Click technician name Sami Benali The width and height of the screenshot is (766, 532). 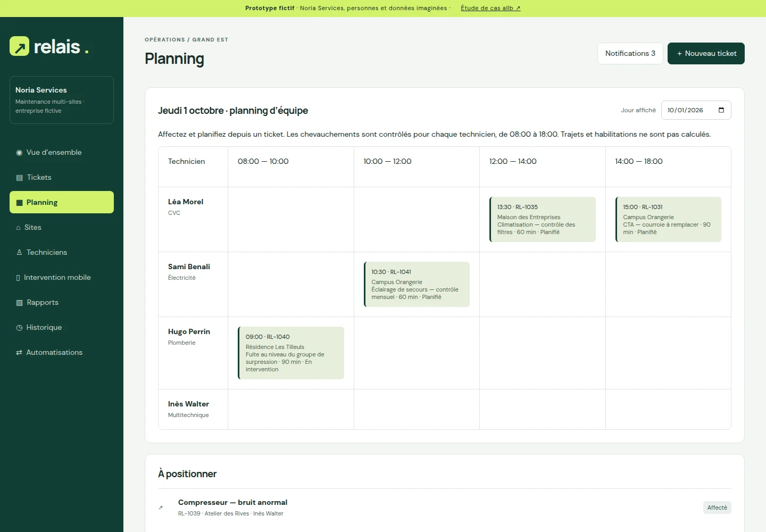[189, 267]
